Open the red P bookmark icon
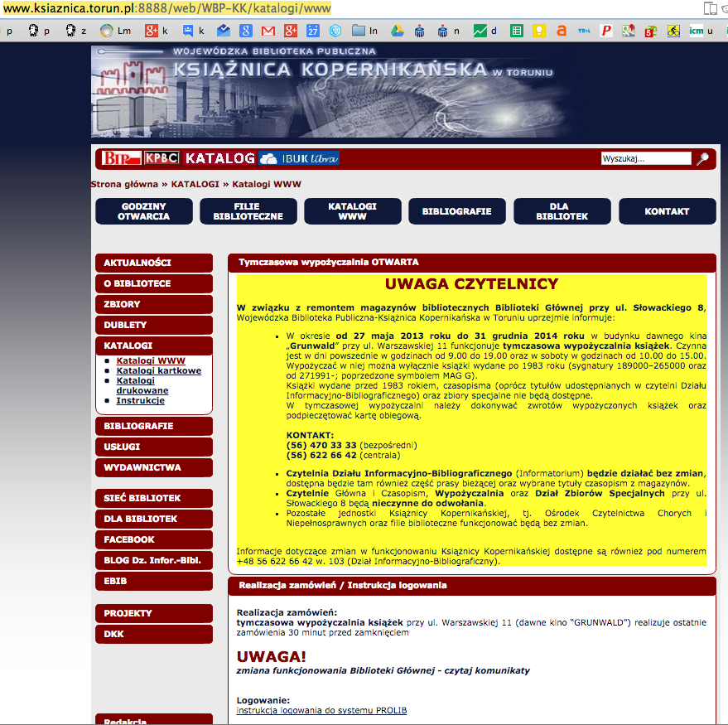Image resolution: width=728 pixels, height=725 pixels. pos(606,31)
